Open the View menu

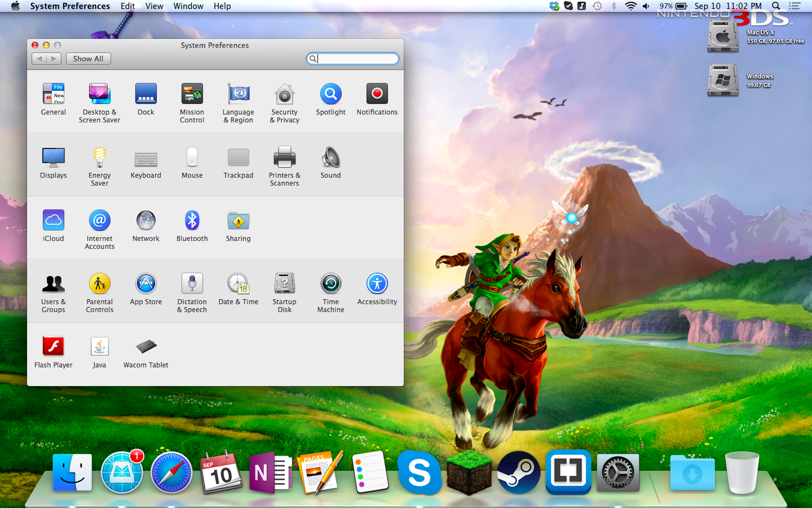point(155,6)
